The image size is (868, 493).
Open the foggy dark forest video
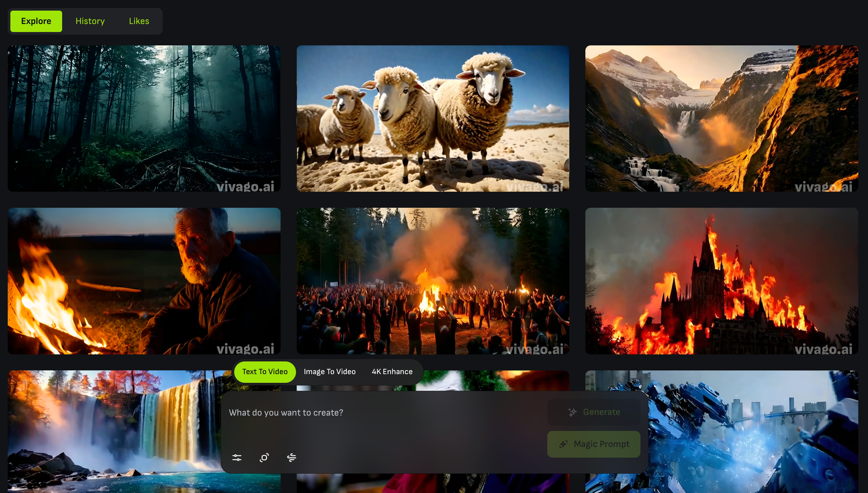pos(144,118)
